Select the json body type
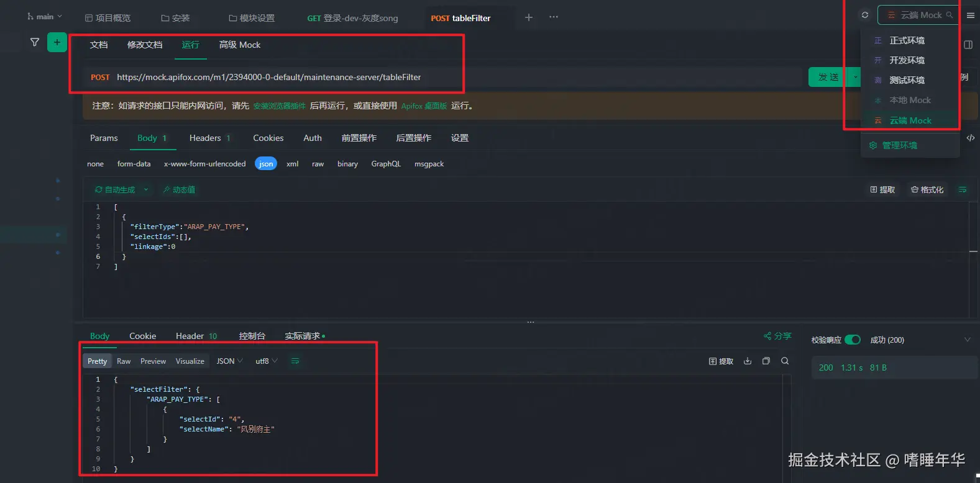Image resolution: width=980 pixels, height=483 pixels. (x=266, y=164)
